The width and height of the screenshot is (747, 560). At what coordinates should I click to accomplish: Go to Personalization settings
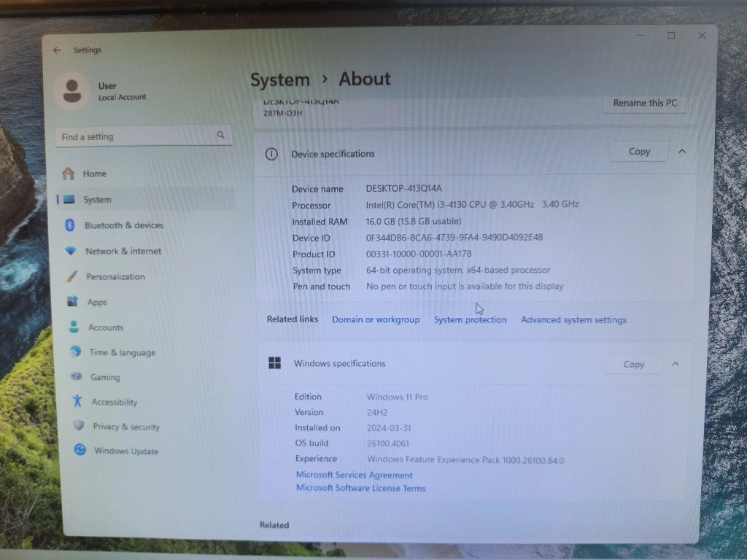pos(116,276)
